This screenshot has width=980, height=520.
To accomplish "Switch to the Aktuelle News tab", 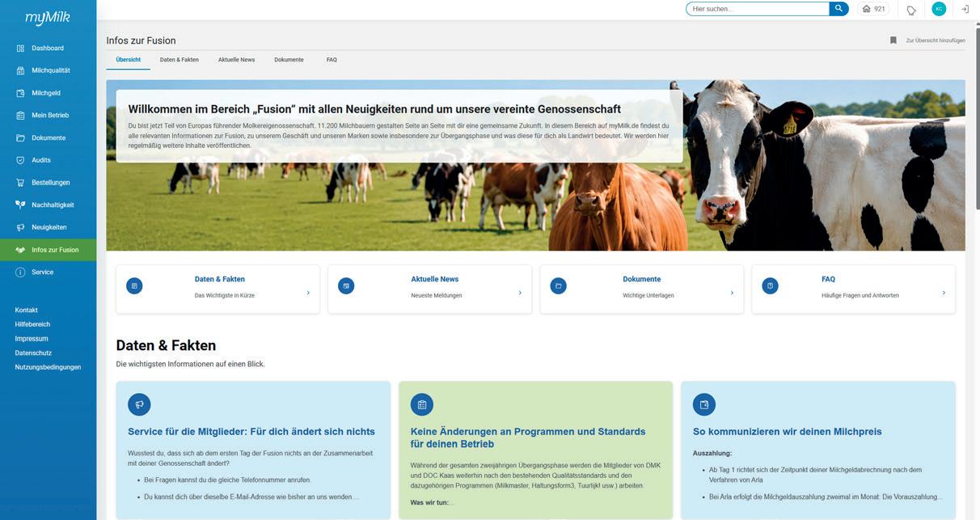I will click(x=236, y=60).
